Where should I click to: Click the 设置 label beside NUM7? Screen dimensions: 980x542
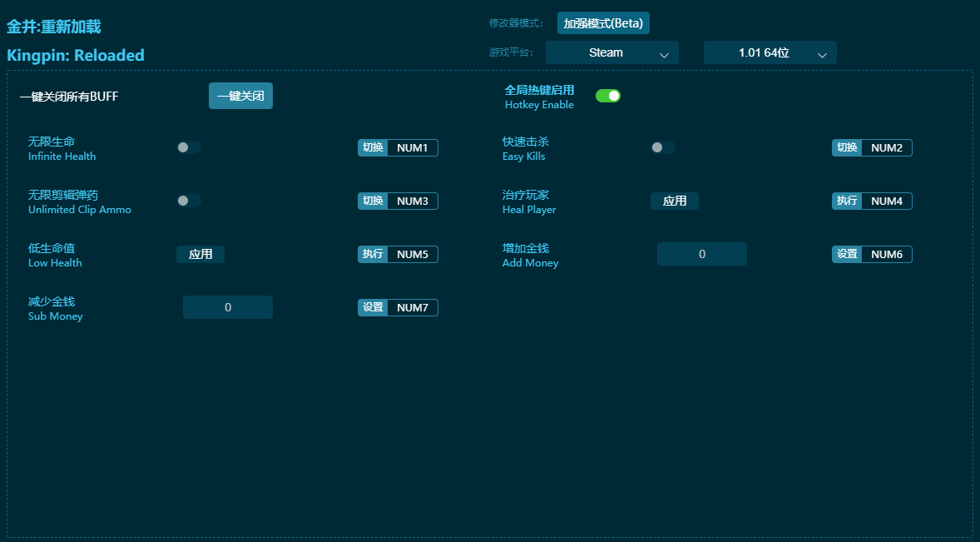pos(374,307)
